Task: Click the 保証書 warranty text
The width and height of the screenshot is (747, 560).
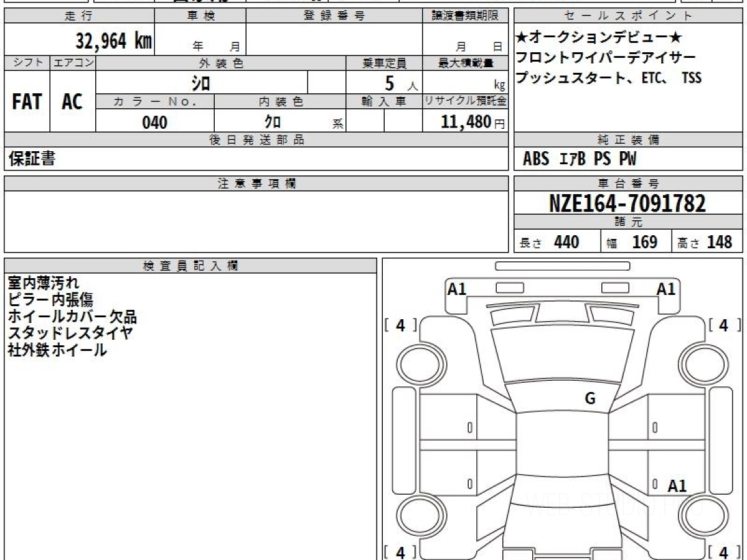Action: pyautogui.click(x=32, y=159)
